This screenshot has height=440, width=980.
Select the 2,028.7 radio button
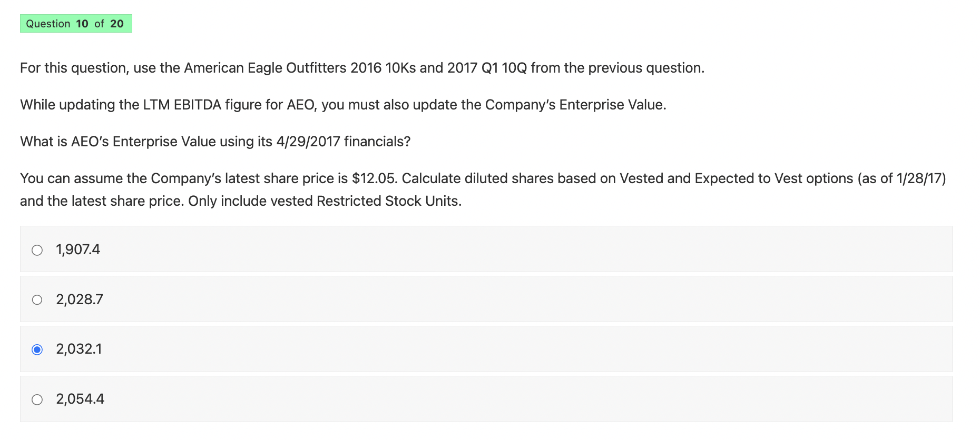(x=37, y=300)
